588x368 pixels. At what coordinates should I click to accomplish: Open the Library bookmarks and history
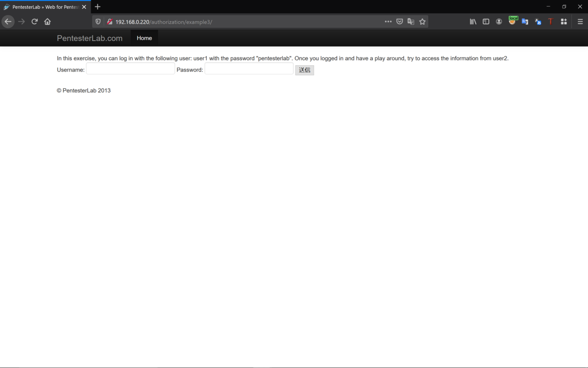473,22
